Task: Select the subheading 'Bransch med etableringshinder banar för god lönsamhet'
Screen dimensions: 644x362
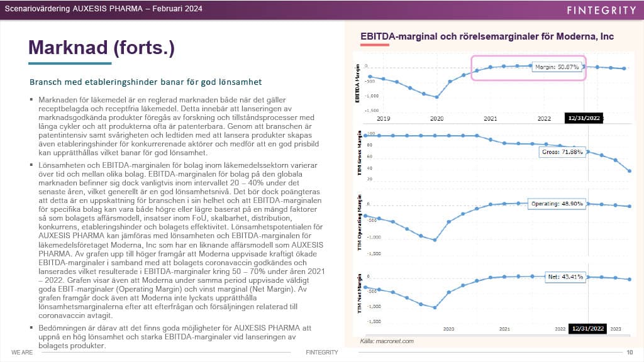Action: (x=145, y=82)
